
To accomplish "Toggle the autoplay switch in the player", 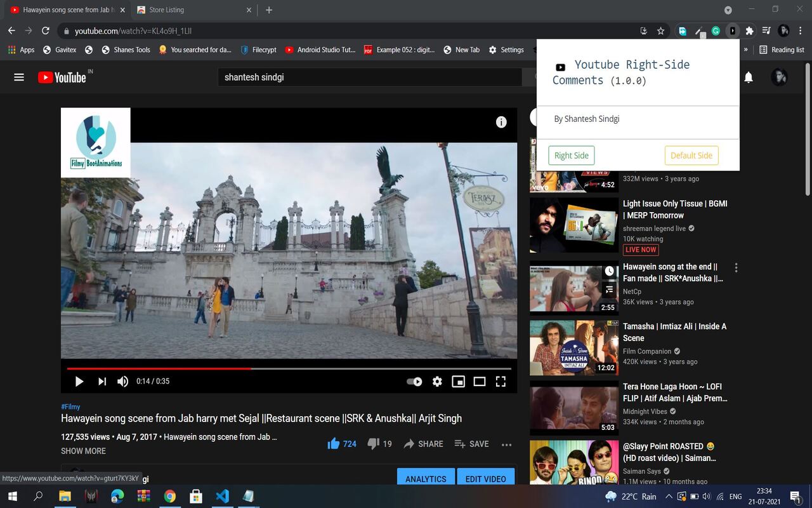I will [414, 381].
